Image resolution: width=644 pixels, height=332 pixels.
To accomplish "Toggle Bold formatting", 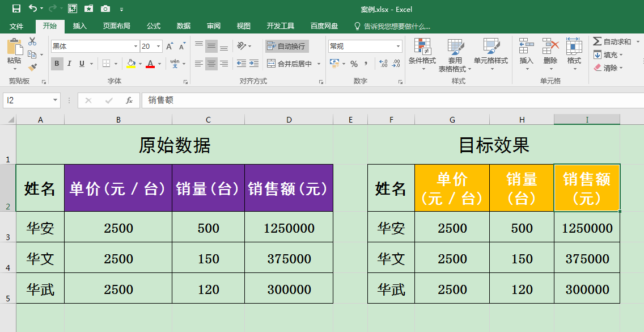I will pyautogui.click(x=57, y=64).
